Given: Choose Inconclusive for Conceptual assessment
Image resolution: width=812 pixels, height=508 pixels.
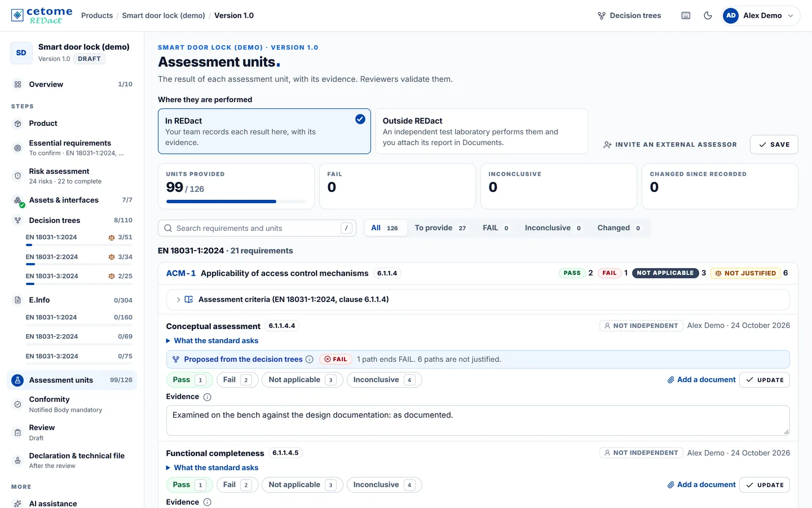Looking at the screenshot, I should pos(384,380).
